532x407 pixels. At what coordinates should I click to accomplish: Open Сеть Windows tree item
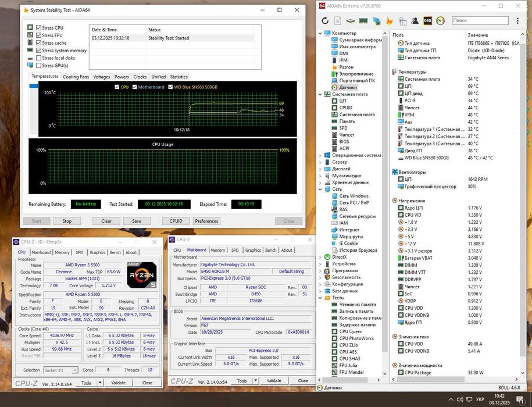pyautogui.click(x=354, y=196)
